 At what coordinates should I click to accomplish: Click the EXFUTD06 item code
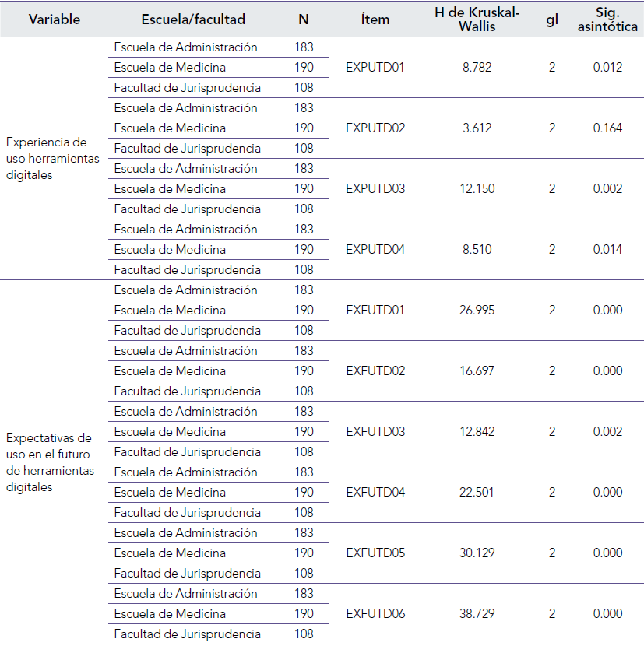click(x=375, y=614)
